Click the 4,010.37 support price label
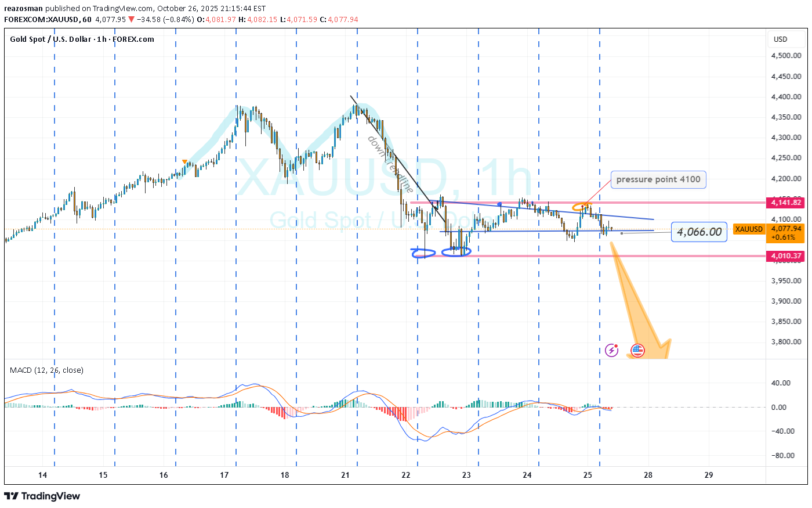The height and width of the screenshot is (508, 812). tap(786, 256)
